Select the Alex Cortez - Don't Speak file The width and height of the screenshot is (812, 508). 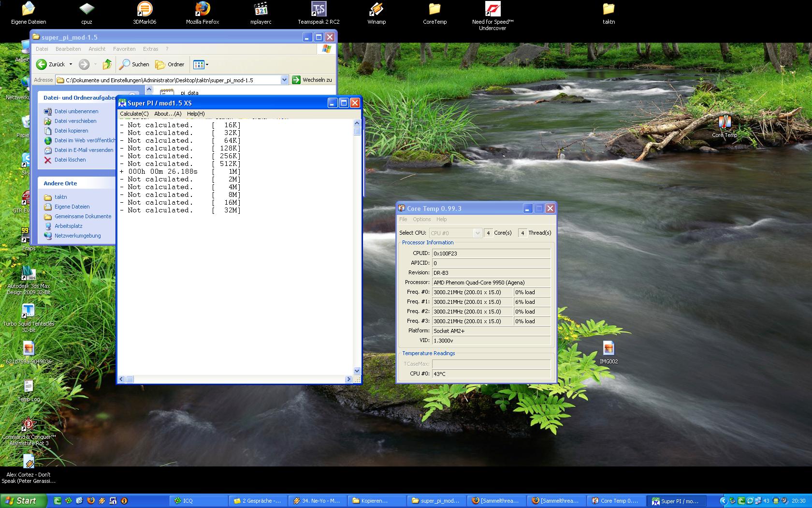pyautogui.click(x=29, y=469)
